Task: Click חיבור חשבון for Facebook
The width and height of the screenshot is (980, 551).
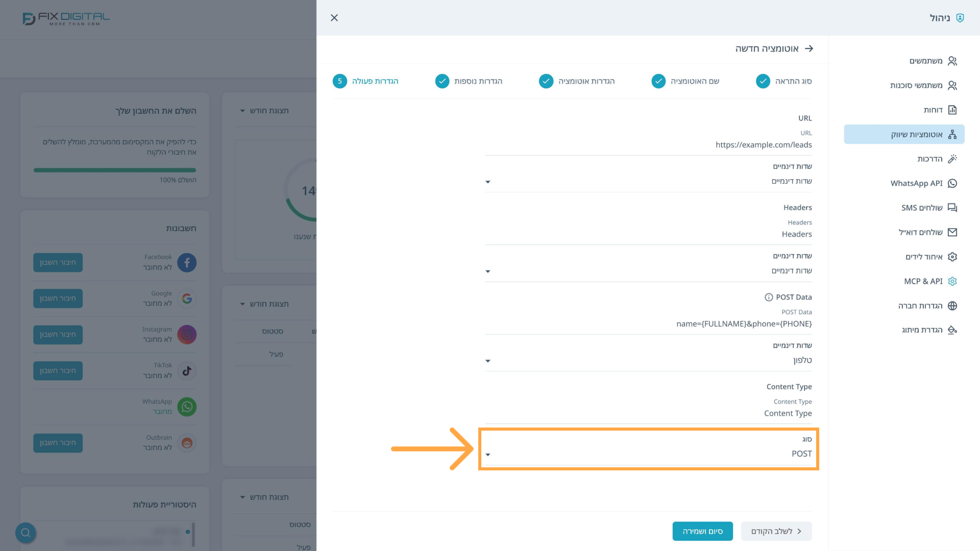Action: coord(58,262)
